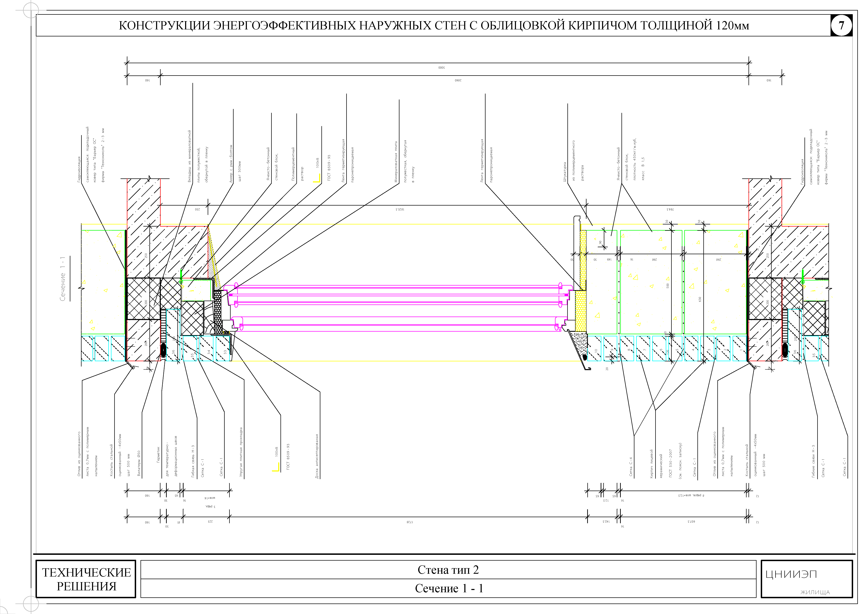Click the 784,5 dimension value
868x614 pixels.
[x=670, y=209]
